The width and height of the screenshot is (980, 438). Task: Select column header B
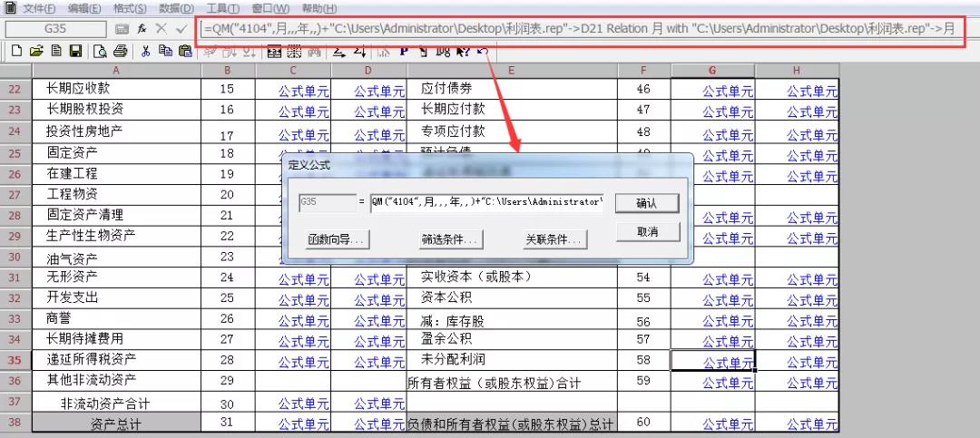pyautogui.click(x=228, y=71)
